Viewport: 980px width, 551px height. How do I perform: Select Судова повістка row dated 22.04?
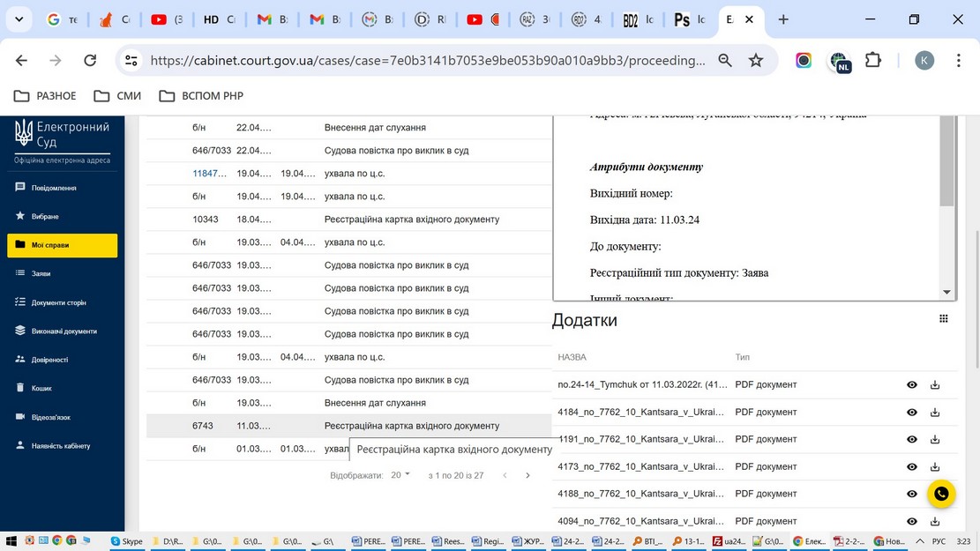(349, 151)
